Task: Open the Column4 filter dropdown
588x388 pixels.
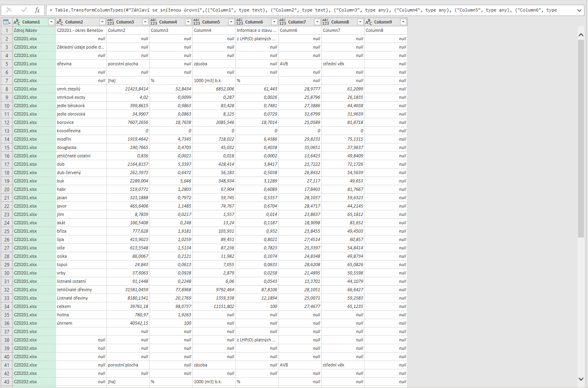Action: pos(188,22)
